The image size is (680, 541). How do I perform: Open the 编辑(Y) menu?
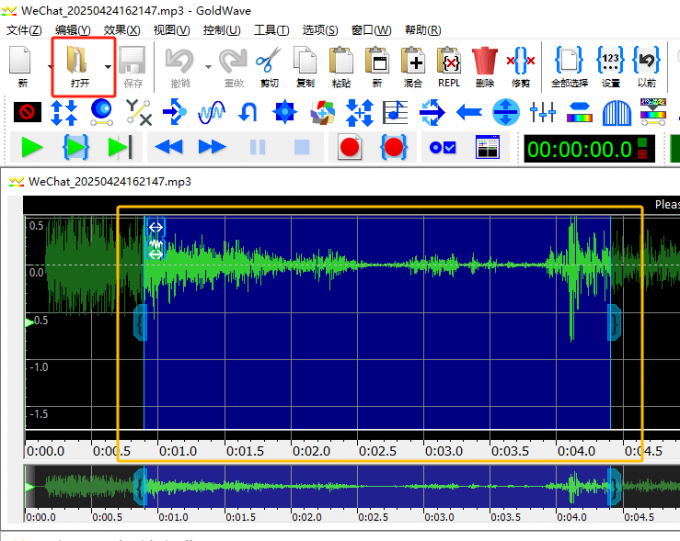point(73,30)
